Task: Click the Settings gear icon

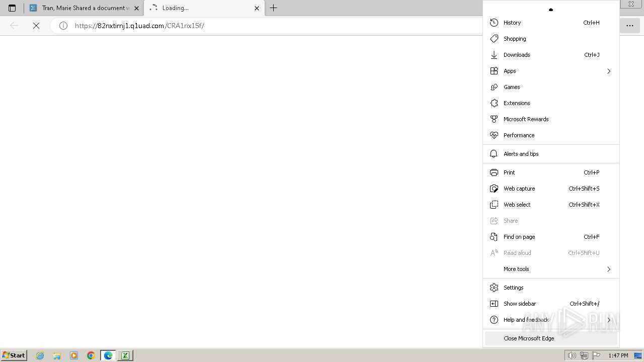Action: [x=494, y=288]
